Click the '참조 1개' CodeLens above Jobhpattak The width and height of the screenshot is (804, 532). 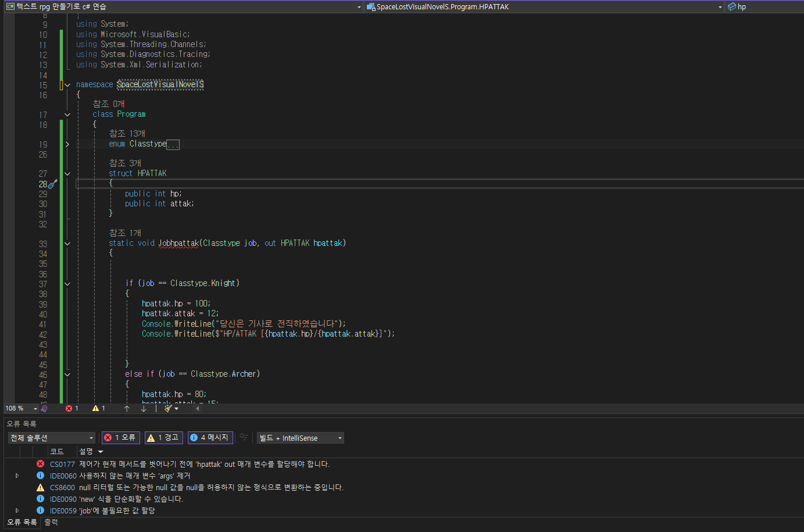[x=125, y=233]
